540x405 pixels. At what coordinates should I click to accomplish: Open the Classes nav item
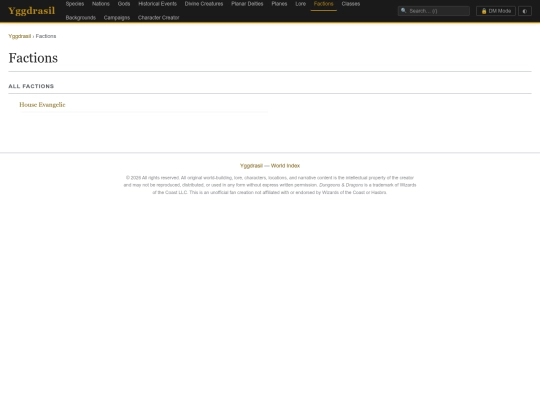(351, 4)
